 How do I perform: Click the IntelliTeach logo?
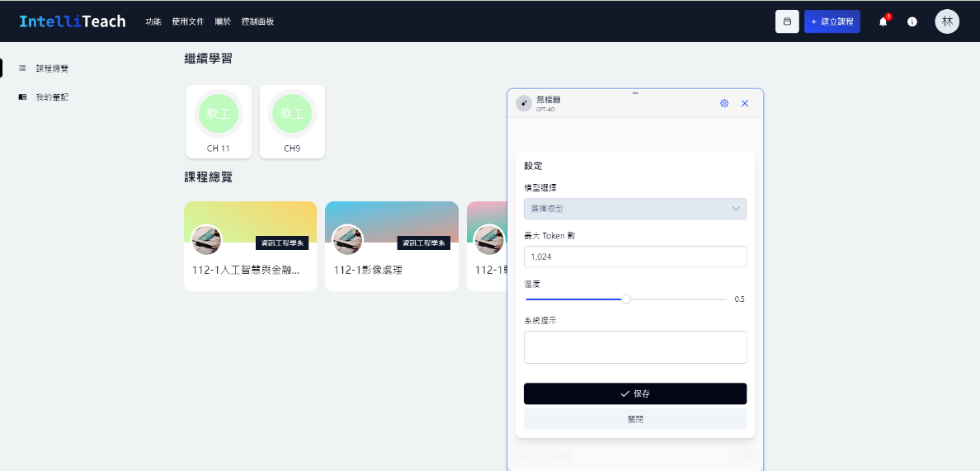click(73, 21)
